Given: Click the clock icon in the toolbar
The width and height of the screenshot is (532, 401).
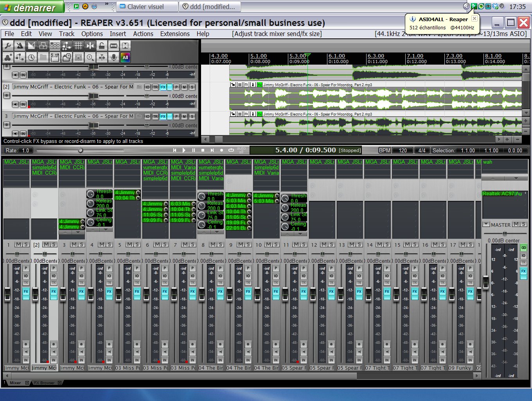Looking at the screenshot, I should (31, 58).
